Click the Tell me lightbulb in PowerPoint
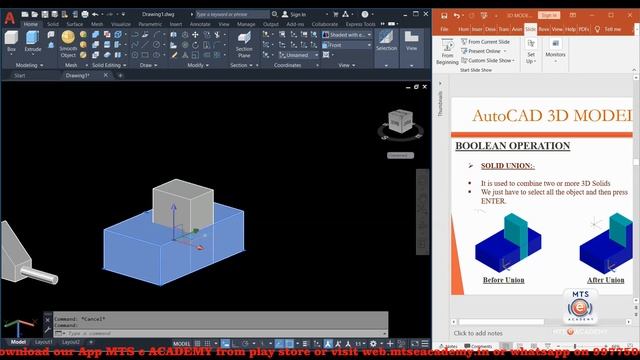This screenshot has height=360, width=640. click(598, 29)
